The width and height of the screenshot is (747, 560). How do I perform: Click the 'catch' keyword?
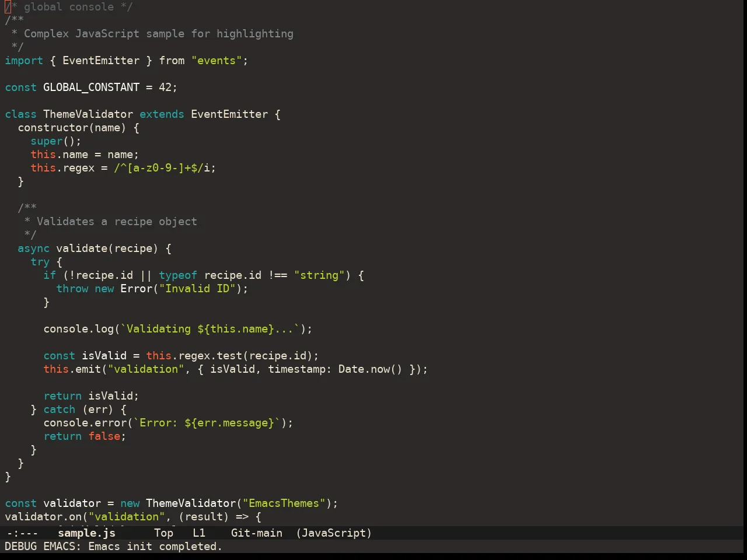60,409
